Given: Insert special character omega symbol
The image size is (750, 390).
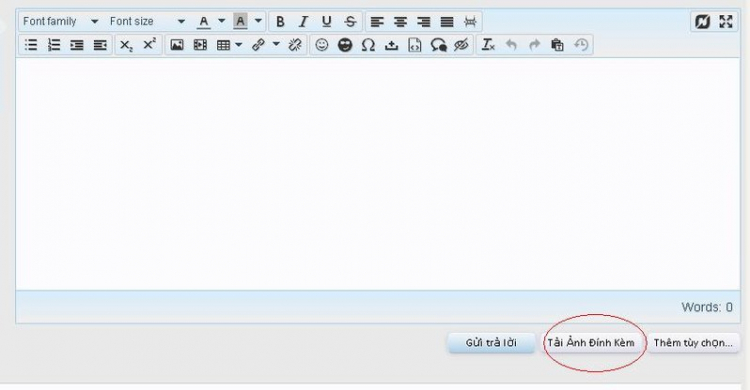Looking at the screenshot, I should 368,45.
